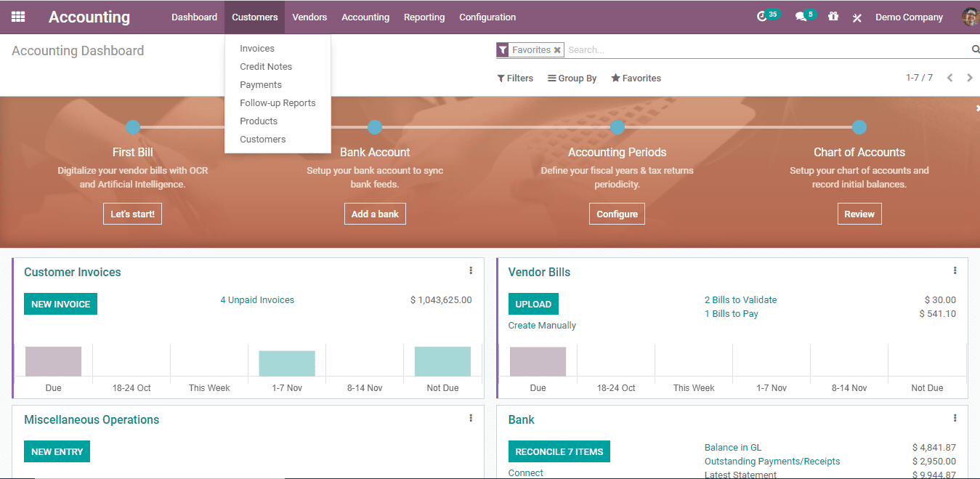980x479 pixels.
Task: Remove the Favorites filter tag
Action: click(x=557, y=50)
